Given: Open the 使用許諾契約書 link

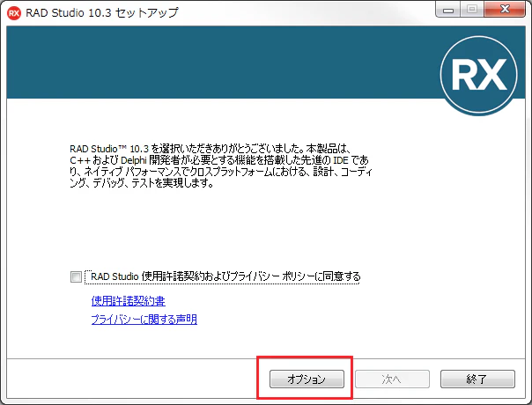Looking at the screenshot, I should coord(129,301).
